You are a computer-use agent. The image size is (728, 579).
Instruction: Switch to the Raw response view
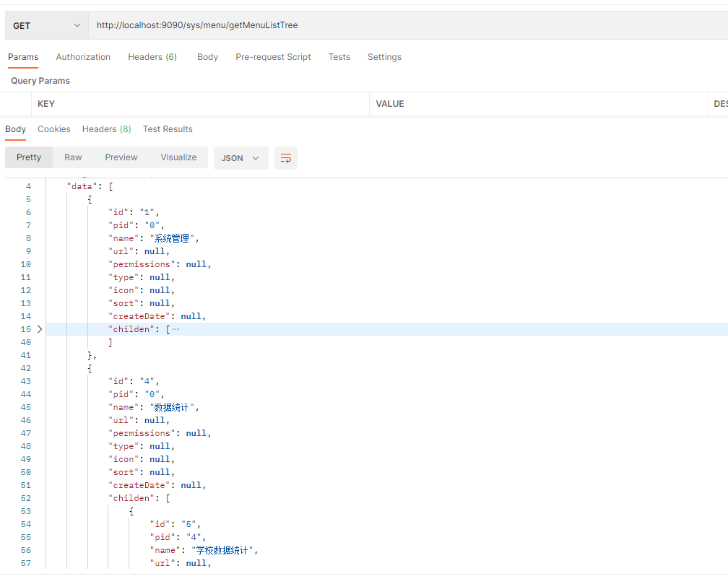(x=73, y=157)
